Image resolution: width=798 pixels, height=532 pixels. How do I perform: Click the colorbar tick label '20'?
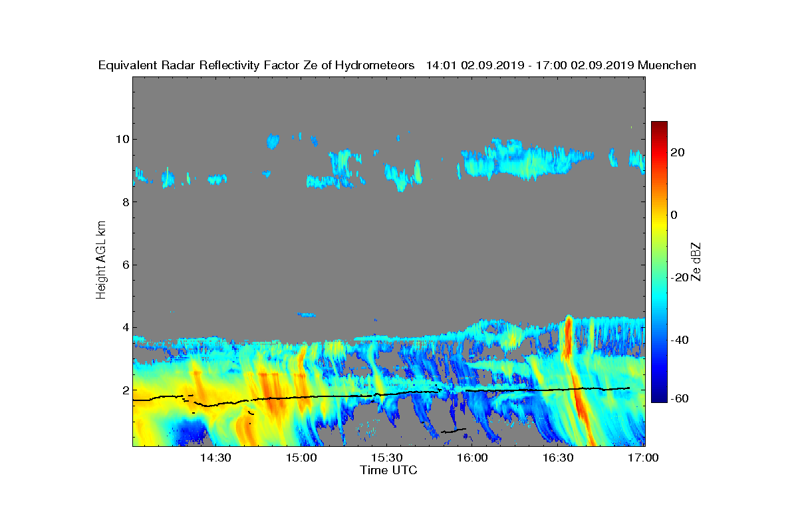(678, 152)
